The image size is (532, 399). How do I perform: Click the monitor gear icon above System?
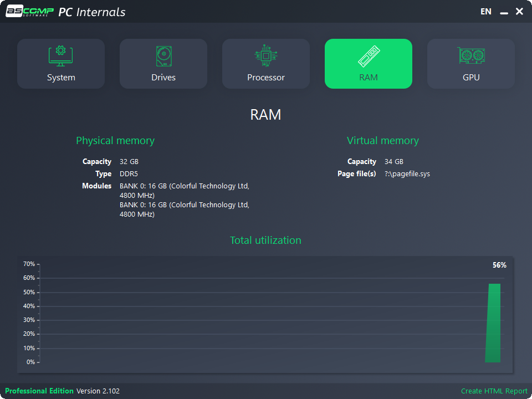tap(61, 55)
